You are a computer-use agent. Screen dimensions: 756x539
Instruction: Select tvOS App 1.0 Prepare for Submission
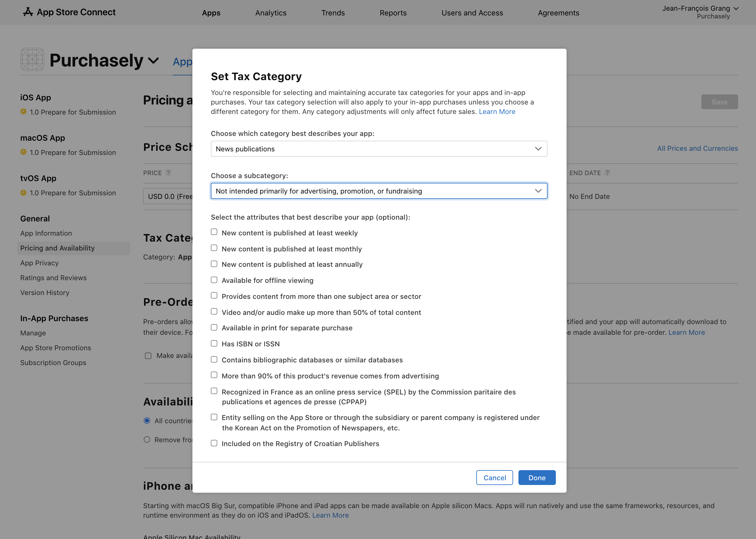tap(73, 193)
